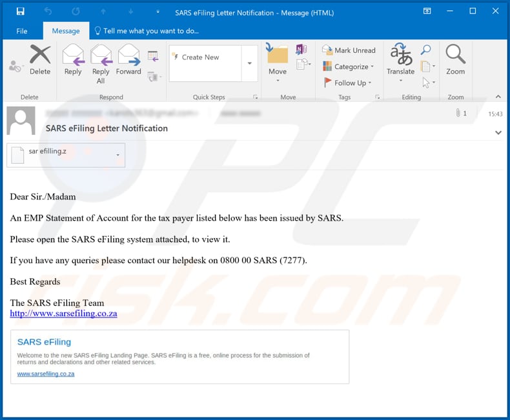Click the attachment paperclip count

coord(461,113)
